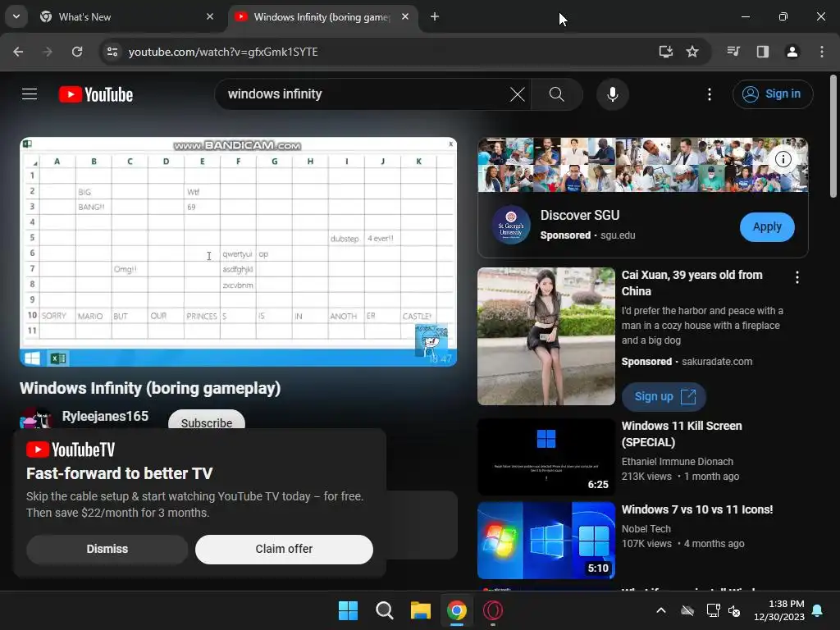Click St. George's University logo
This screenshot has height=630, width=840.
coord(511,225)
